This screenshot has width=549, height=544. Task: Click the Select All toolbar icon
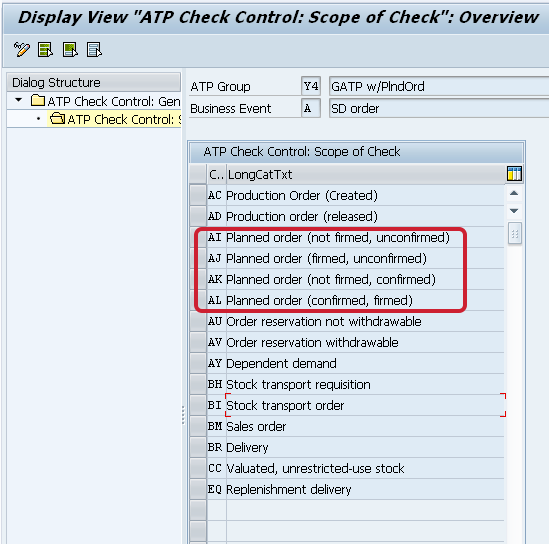click(x=46, y=49)
